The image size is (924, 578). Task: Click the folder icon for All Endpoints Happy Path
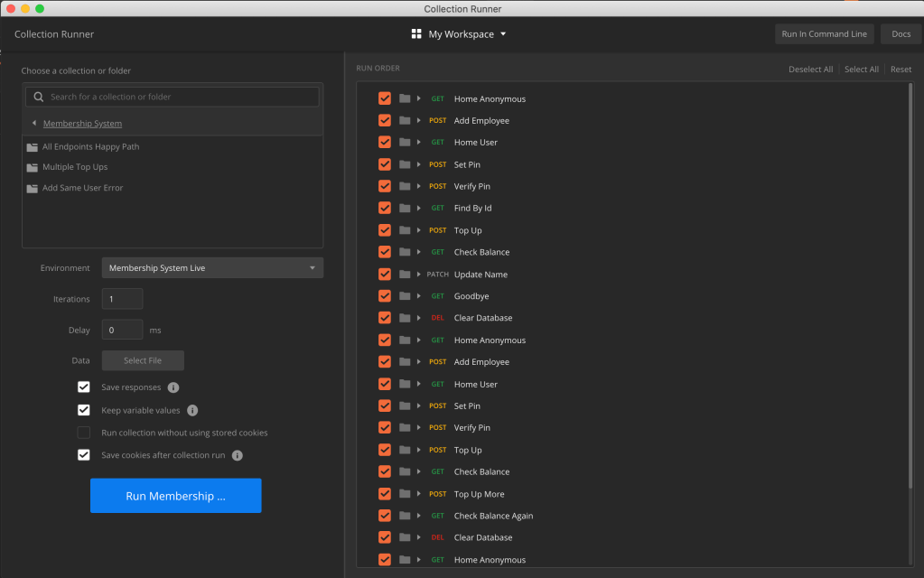tap(33, 147)
